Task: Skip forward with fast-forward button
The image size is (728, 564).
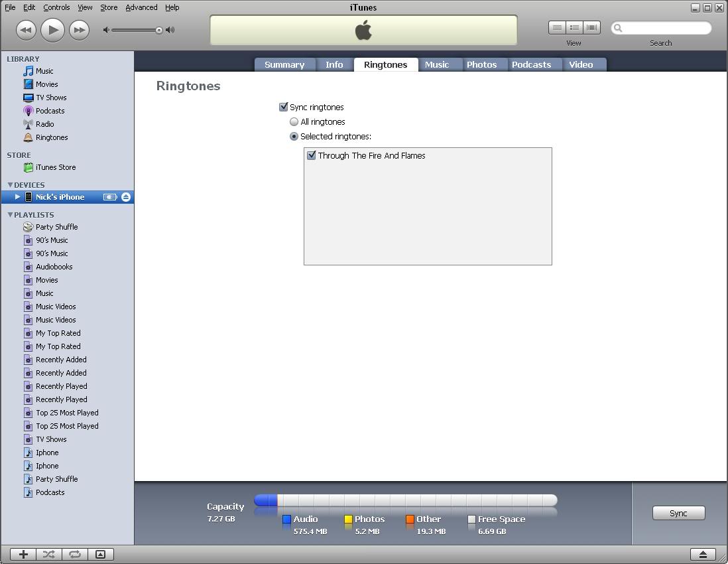Action: 80,31
